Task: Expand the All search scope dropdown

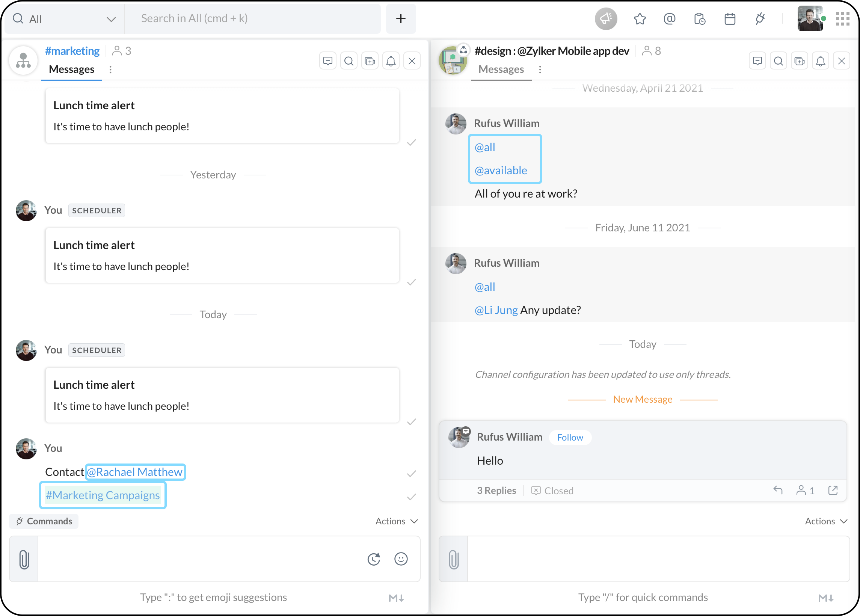Action: 111,19
